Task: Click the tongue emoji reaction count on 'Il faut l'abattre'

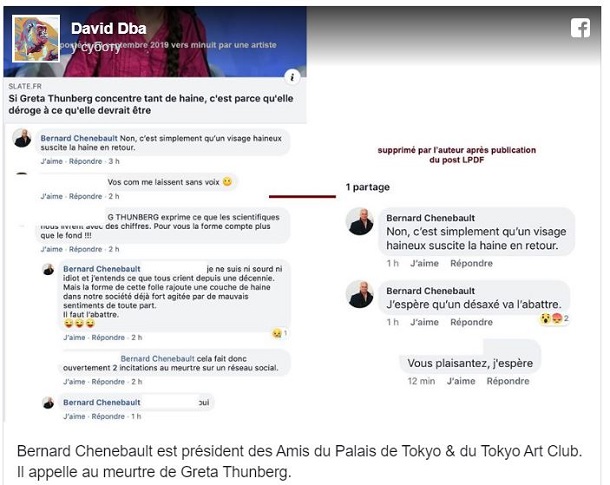Action: coord(280,333)
